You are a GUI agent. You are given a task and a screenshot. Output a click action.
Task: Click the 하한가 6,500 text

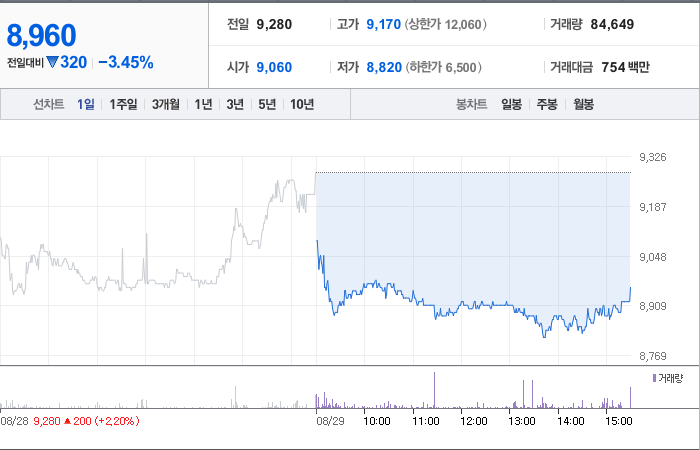[443, 67]
